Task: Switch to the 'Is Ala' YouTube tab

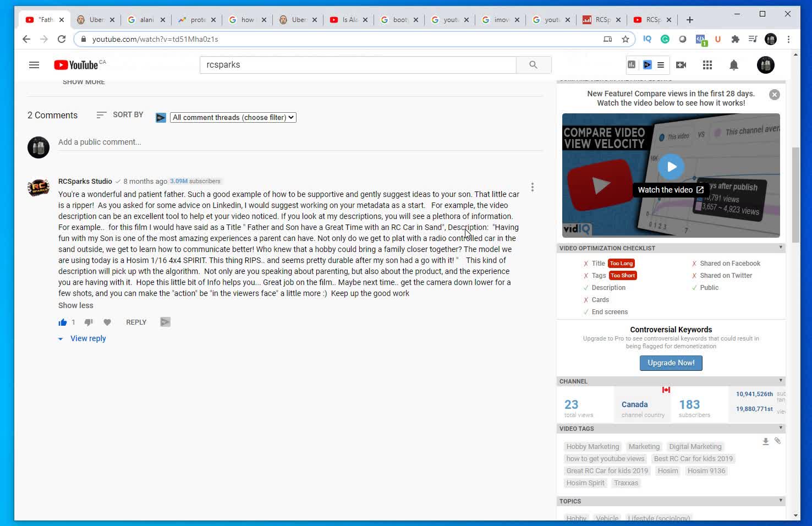Action: click(x=349, y=20)
